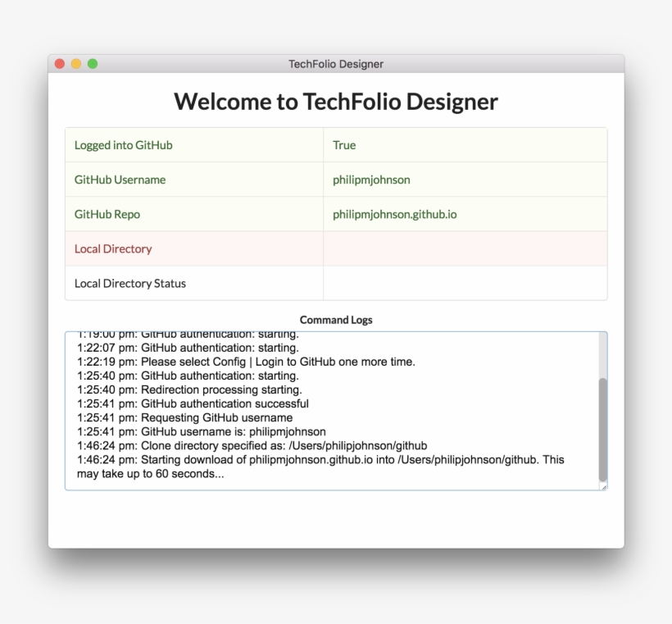This screenshot has width=672, height=624.
Task: Click the log textarea resize handle
Action: click(x=603, y=486)
